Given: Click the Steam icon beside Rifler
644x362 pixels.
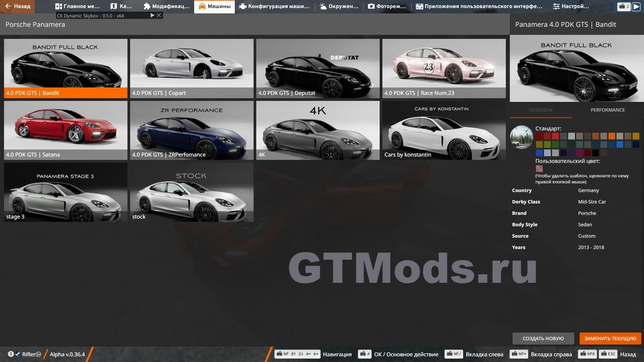Looking at the screenshot, I should point(17,354).
